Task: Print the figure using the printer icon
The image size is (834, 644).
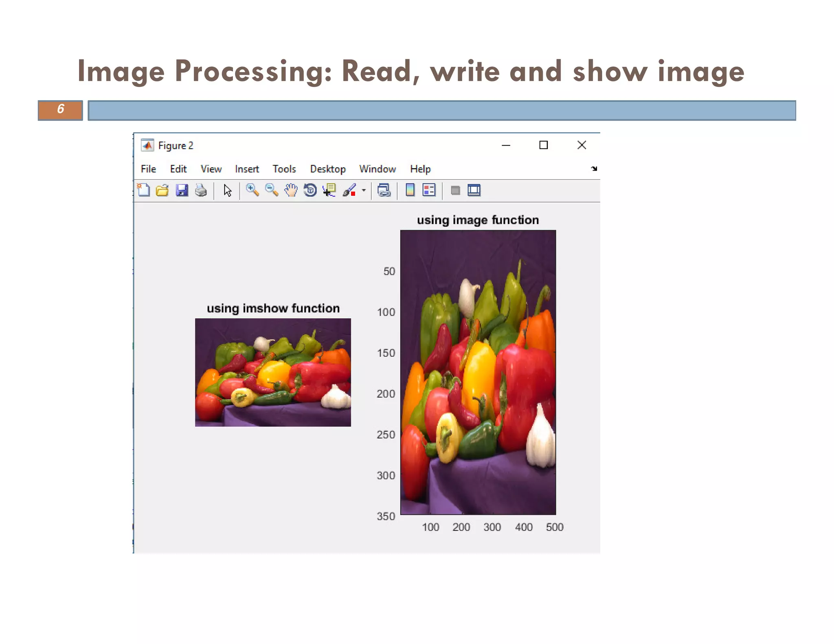Action: tap(201, 190)
